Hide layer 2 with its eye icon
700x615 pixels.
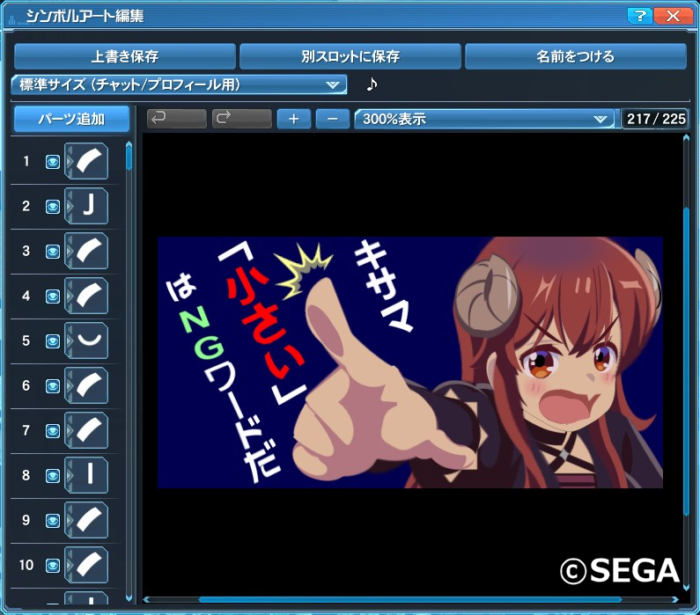[x=53, y=207]
